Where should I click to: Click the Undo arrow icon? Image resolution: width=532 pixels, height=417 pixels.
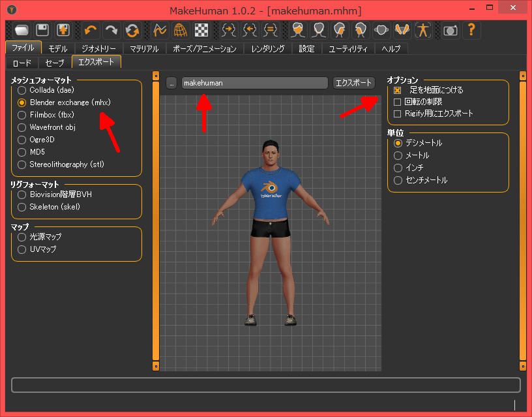tap(91, 30)
